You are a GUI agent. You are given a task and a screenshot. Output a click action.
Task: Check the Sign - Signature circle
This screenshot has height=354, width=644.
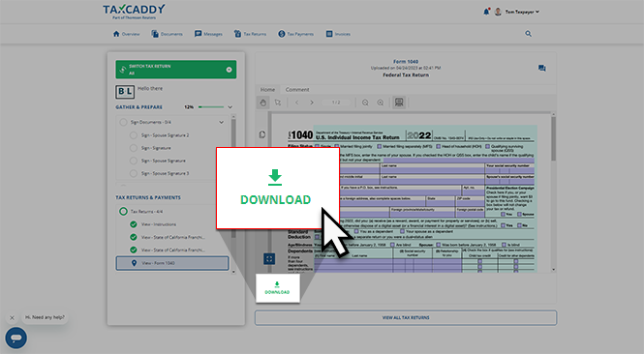(134, 148)
